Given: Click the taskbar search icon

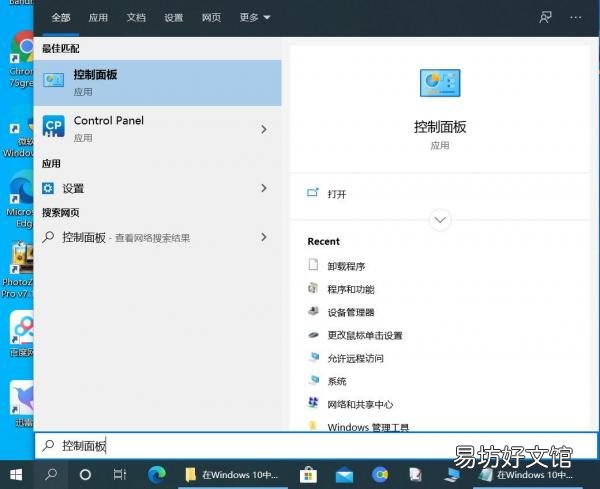Looking at the screenshot, I should [x=51, y=474].
